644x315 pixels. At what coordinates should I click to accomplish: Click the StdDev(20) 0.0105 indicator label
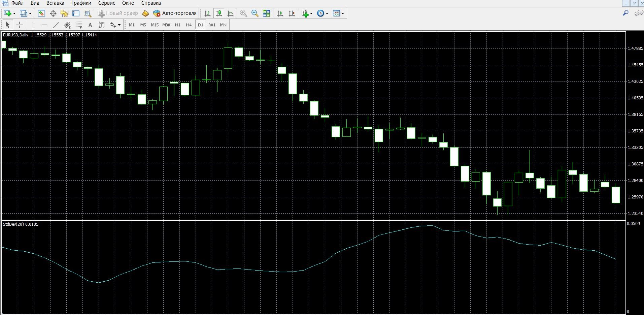pyautogui.click(x=21, y=224)
